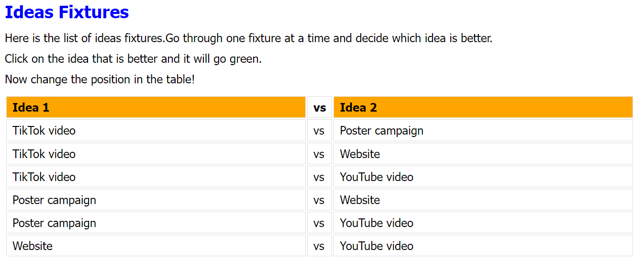Viewport: 644px width, 262px height.
Task: Pick Poster campaign over Website
Action: [x=54, y=200]
